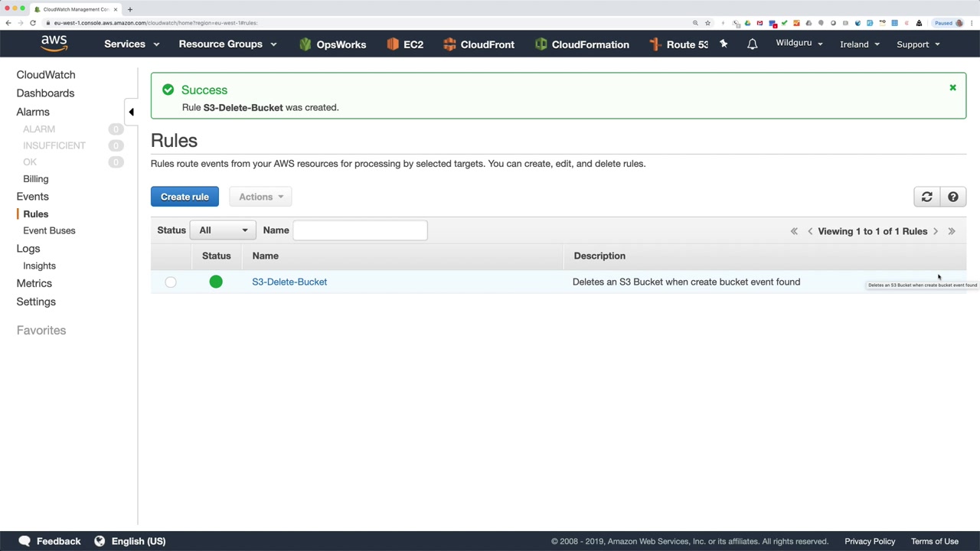Go to the first page of rules
This screenshot has height=551, width=980.
(x=794, y=231)
